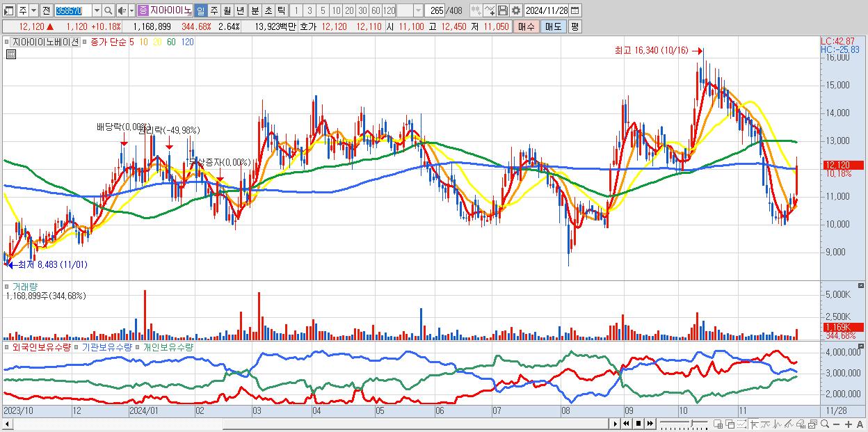
Task: Click the 매수 buy button
Action: coord(527,26)
